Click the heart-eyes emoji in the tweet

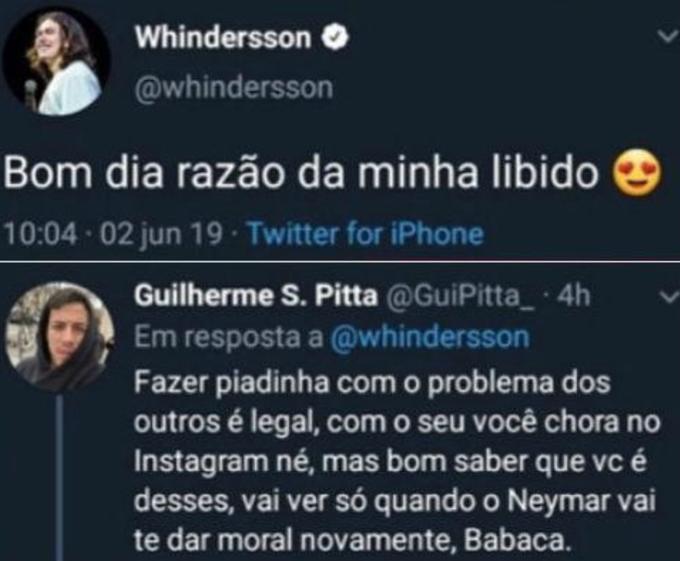point(636,172)
